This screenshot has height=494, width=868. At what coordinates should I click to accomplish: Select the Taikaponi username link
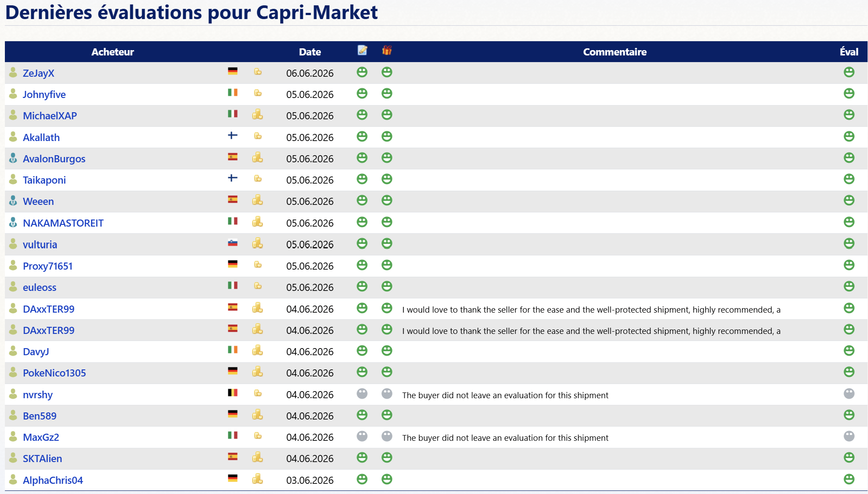click(x=44, y=180)
